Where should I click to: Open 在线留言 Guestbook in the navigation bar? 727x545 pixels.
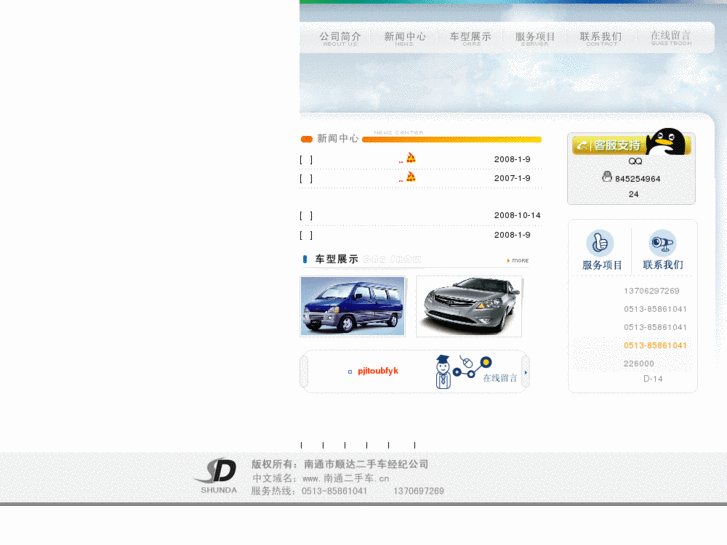671,38
